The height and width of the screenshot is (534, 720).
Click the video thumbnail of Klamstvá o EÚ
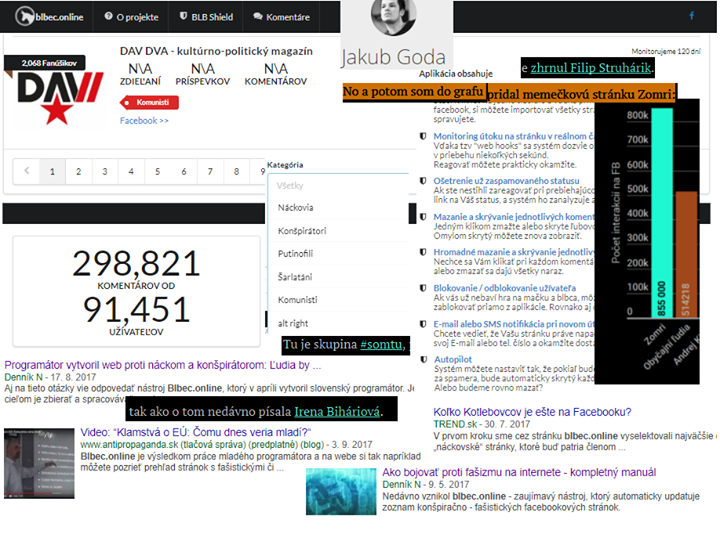coord(39,463)
